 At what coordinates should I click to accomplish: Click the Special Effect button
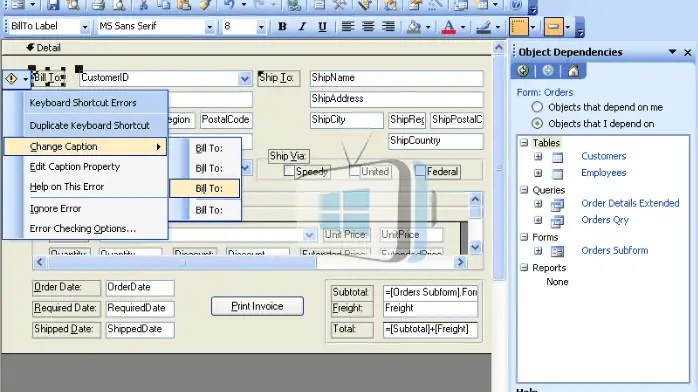553,27
